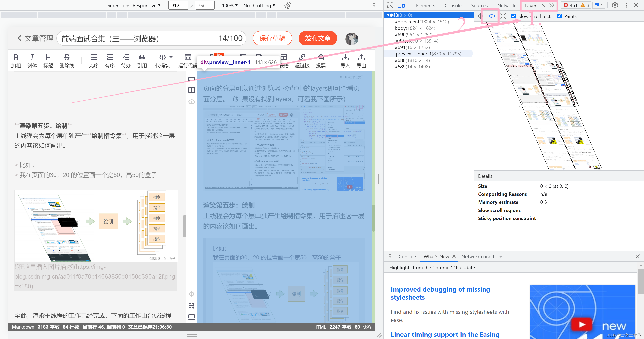Click the viewport height field 756
The width and height of the screenshot is (644, 339).
(x=205, y=5)
